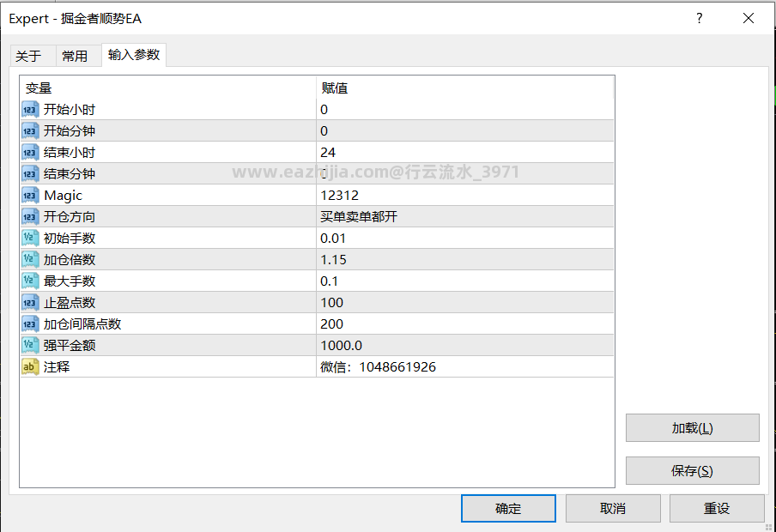776x532 pixels.
Task: Click the string 'ab' icon beside 注释
Action: pyautogui.click(x=30, y=366)
